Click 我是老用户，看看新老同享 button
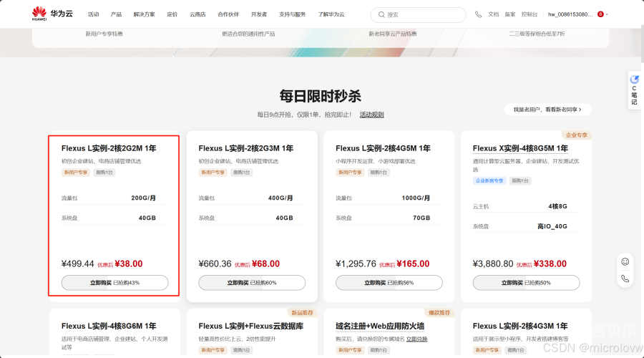This screenshot has height=358, width=644. 547,110
